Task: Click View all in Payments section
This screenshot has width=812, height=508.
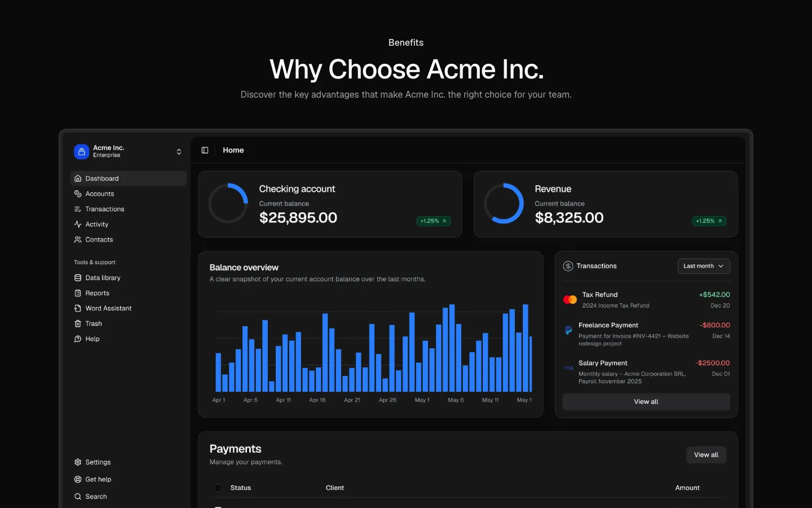Action: pyautogui.click(x=706, y=455)
